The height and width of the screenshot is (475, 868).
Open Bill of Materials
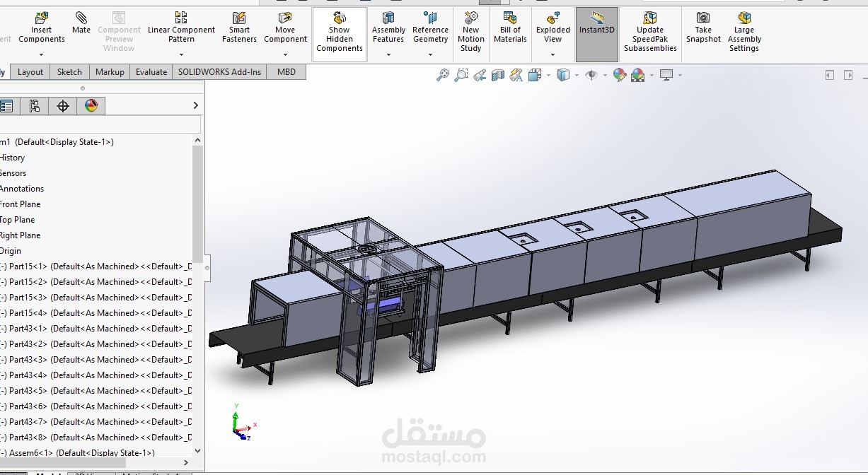point(510,28)
